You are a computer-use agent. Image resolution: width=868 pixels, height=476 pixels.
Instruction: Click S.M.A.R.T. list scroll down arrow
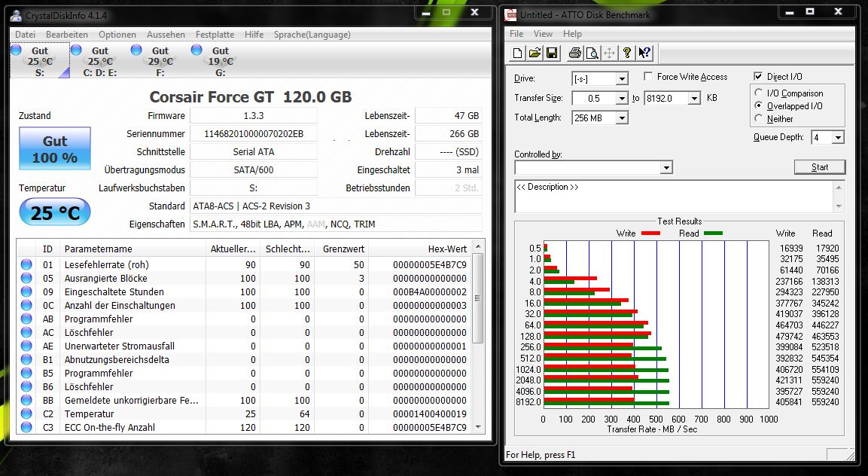click(x=478, y=427)
